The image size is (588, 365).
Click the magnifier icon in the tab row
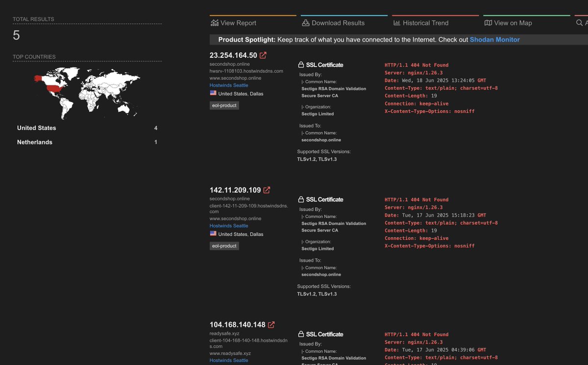(579, 23)
